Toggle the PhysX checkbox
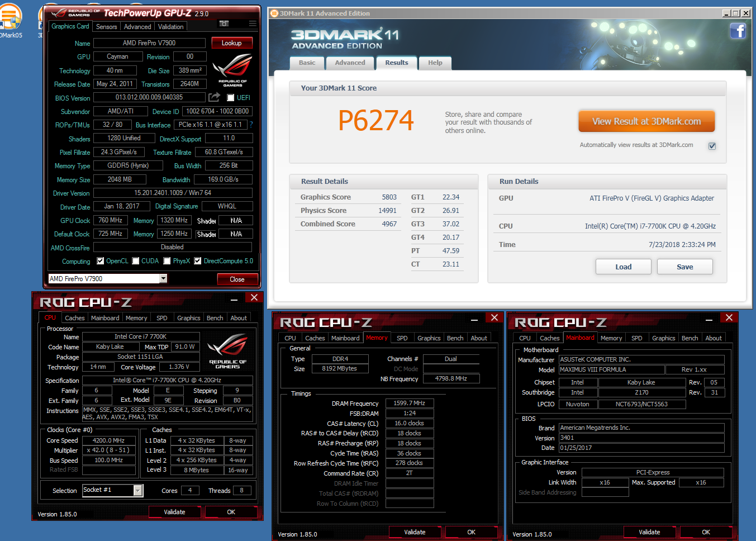 [167, 261]
